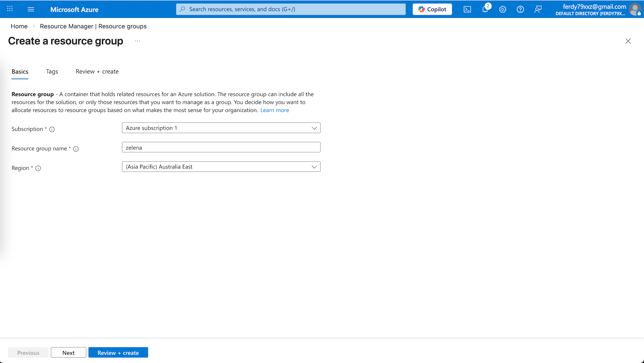
Task: Click into the Resource group name field
Action: pyautogui.click(x=221, y=147)
